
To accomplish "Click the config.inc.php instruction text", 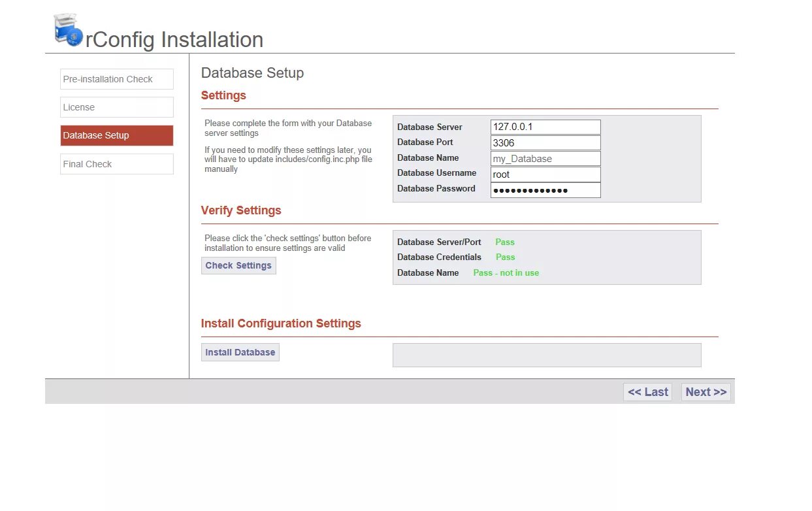I will pyautogui.click(x=288, y=159).
